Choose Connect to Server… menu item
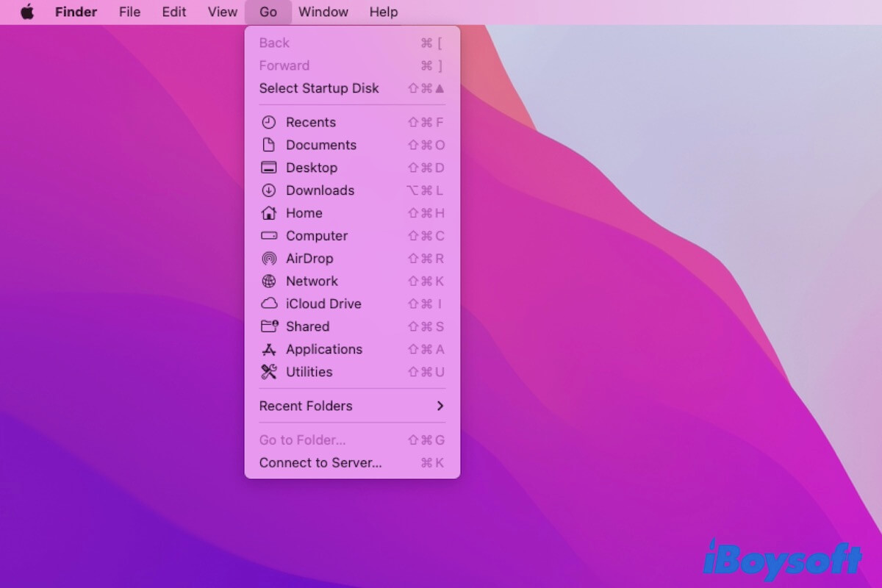The height and width of the screenshot is (588, 882). [320, 463]
